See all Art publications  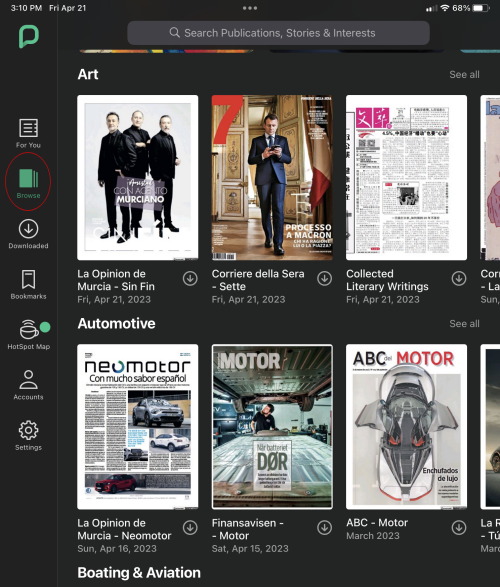point(464,74)
